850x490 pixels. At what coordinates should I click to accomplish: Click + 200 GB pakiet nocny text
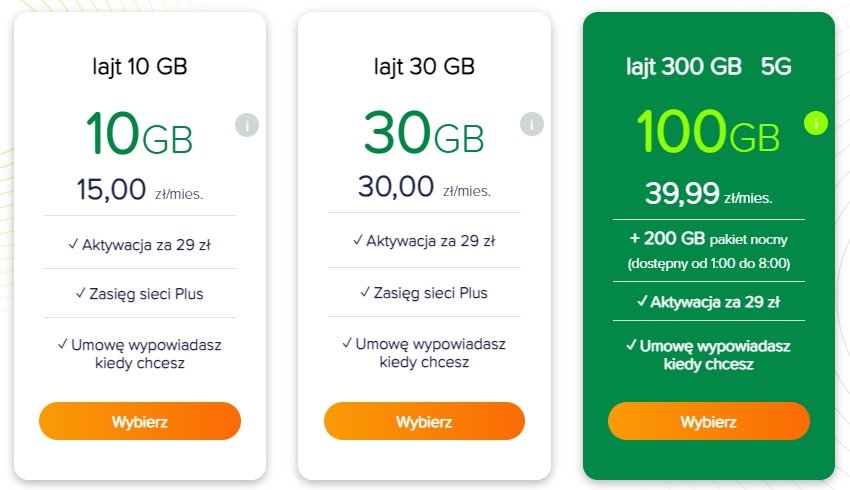[709, 238]
